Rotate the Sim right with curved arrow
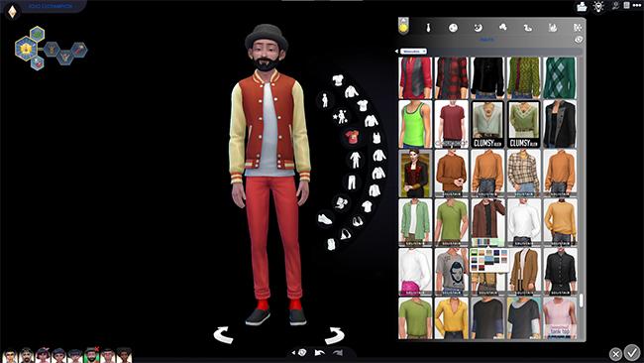The width and height of the screenshot is (644, 363). 334,335
